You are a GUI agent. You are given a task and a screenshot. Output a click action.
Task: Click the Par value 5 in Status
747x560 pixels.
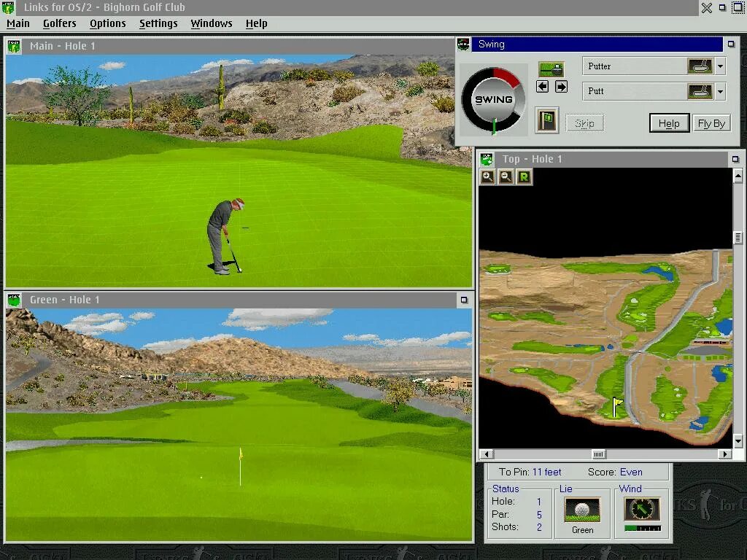(539, 515)
